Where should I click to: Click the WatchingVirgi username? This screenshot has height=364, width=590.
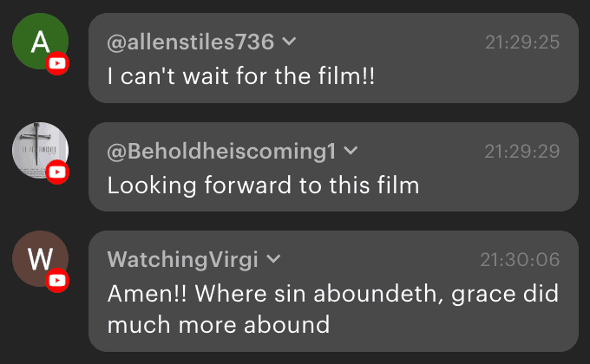[x=184, y=259]
